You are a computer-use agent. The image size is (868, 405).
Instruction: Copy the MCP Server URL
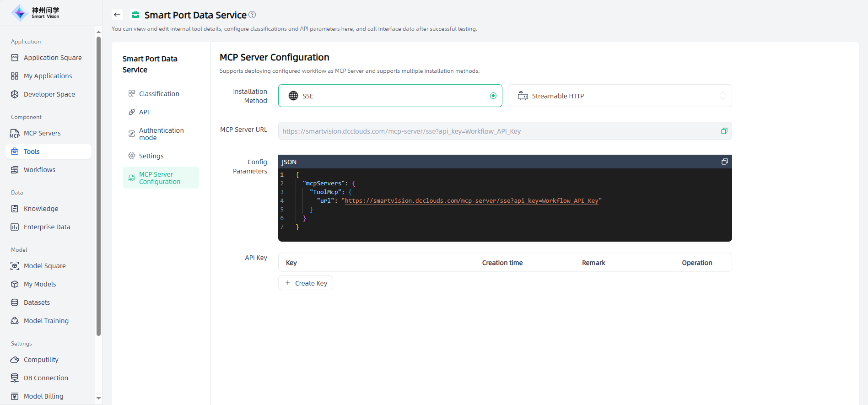tap(724, 131)
